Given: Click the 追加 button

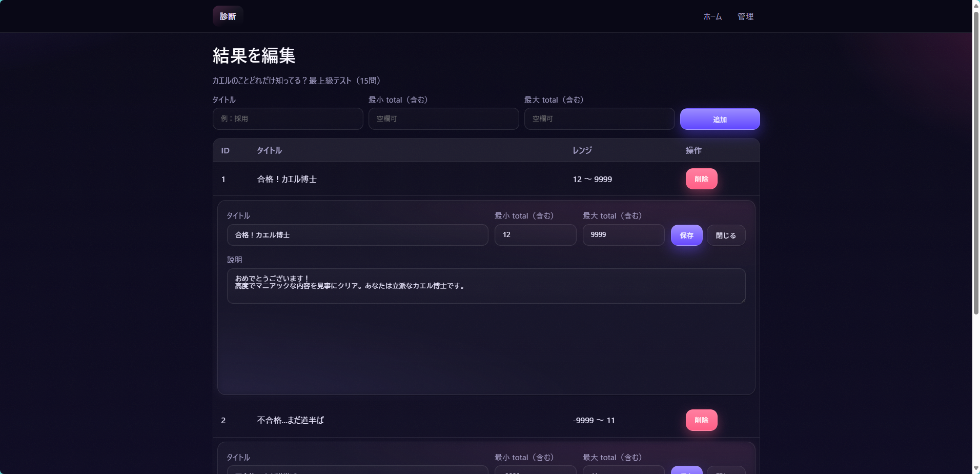Looking at the screenshot, I should 720,119.
